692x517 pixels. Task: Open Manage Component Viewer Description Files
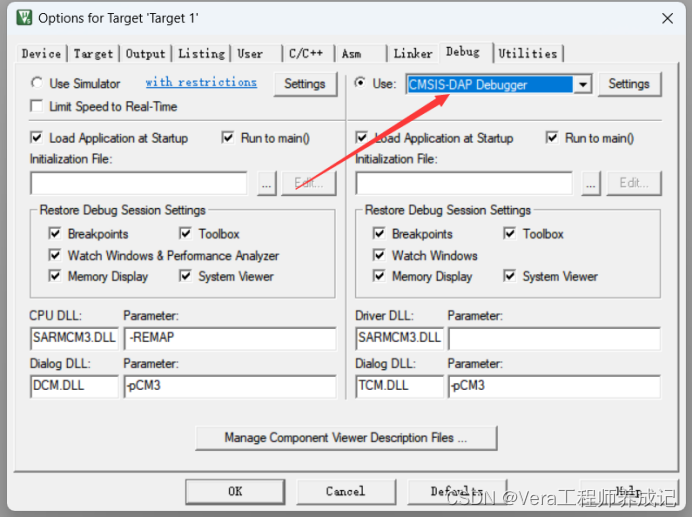pos(346,438)
